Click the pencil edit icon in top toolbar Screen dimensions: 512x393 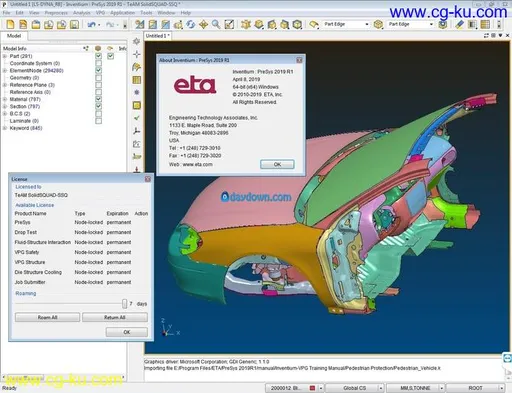(460, 24)
